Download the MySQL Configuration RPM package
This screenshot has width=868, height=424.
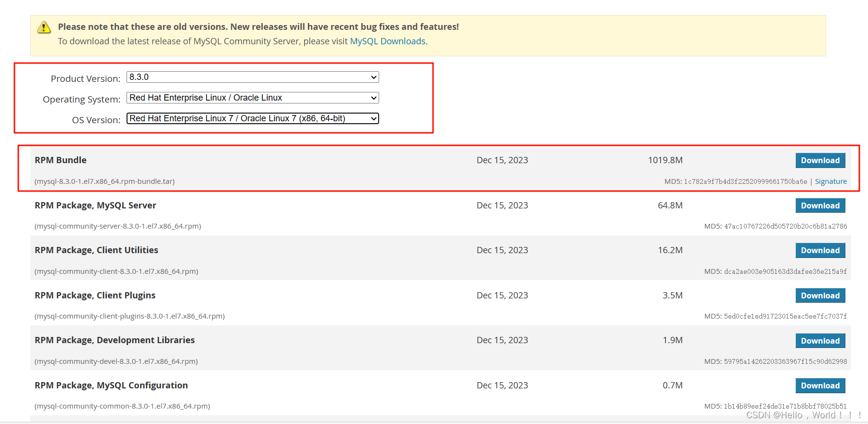820,385
